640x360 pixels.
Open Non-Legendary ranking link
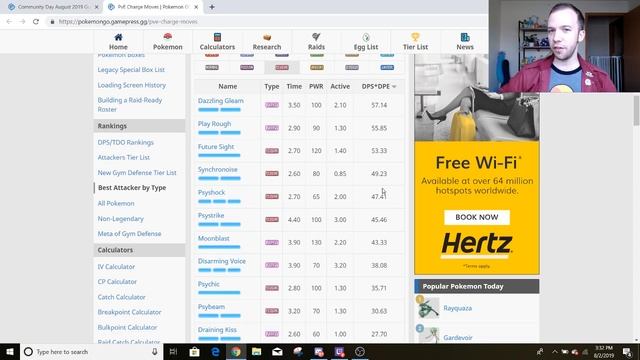120,219
